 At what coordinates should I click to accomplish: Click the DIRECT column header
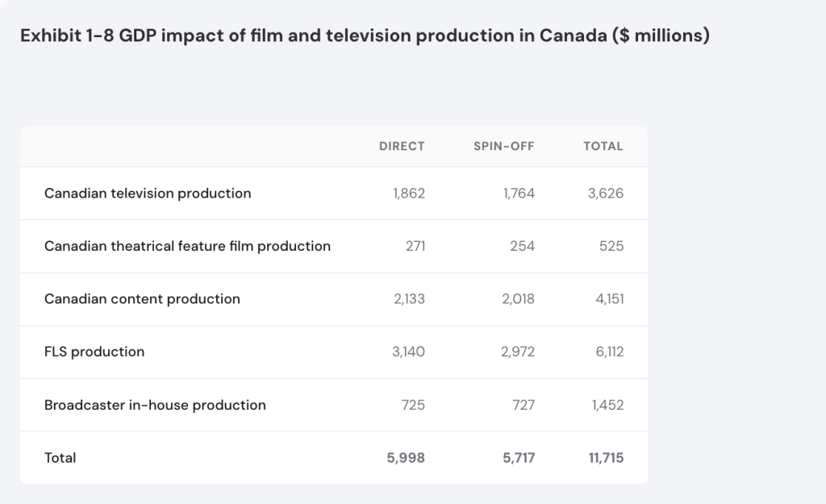402,146
